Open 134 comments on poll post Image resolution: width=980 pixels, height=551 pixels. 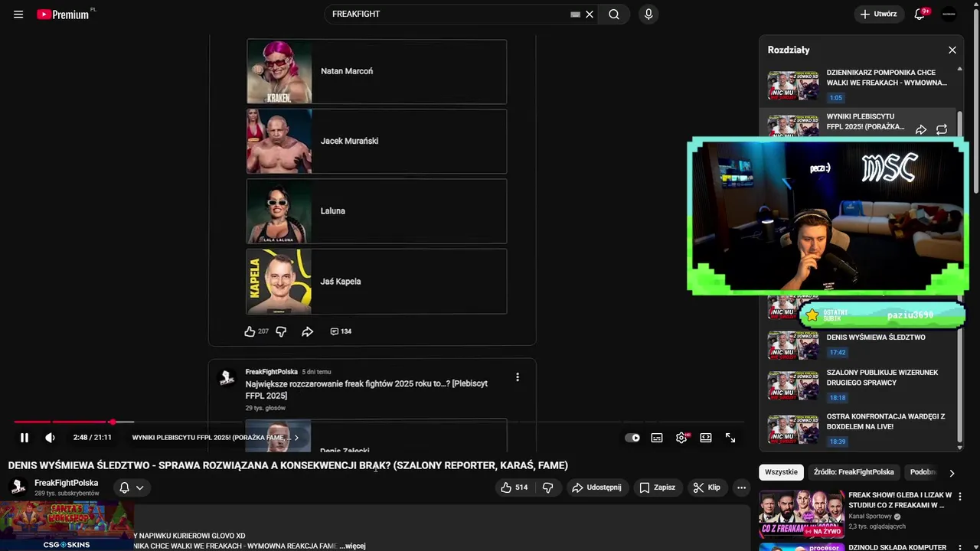341,331
